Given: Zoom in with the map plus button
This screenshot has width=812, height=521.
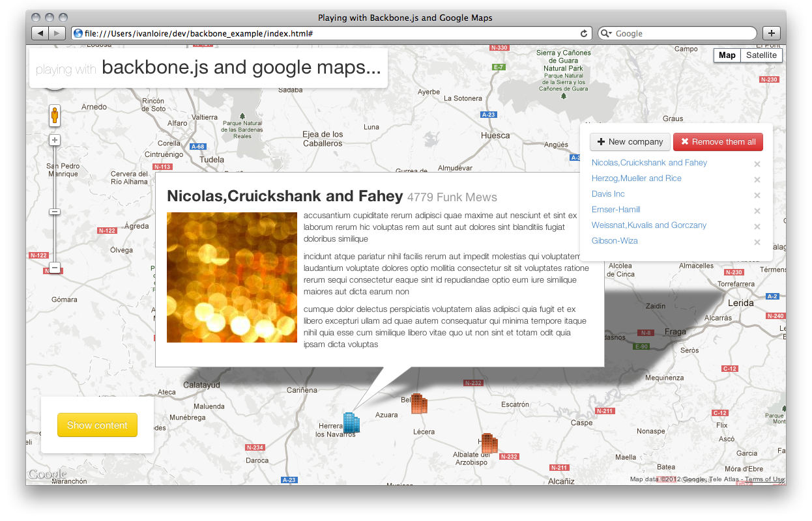Looking at the screenshot, I should click(55, 140).
